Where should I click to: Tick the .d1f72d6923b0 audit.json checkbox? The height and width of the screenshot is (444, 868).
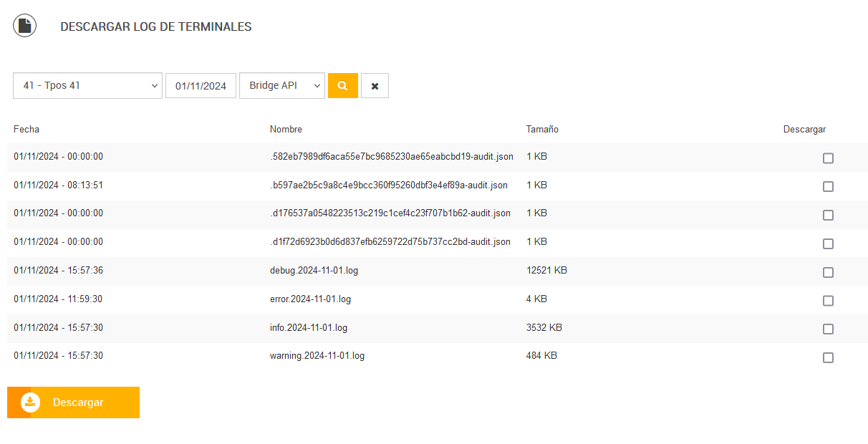(x=828, y=243)
